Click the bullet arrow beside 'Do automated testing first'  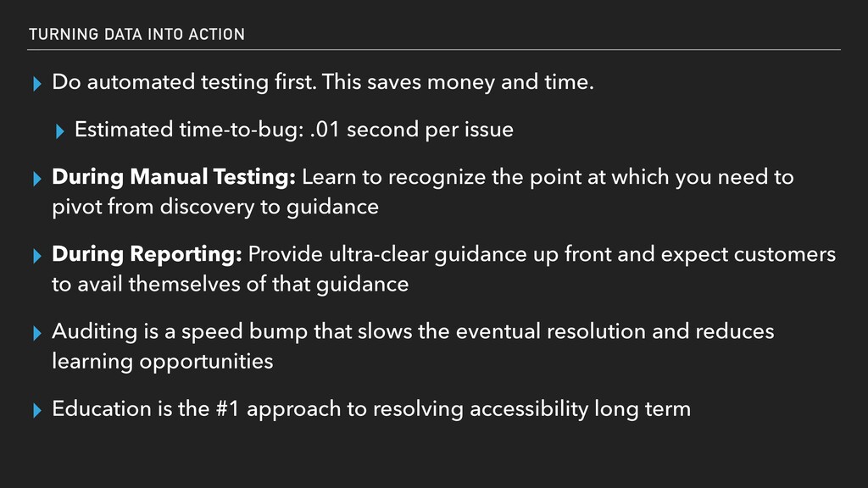pos(37,84)
